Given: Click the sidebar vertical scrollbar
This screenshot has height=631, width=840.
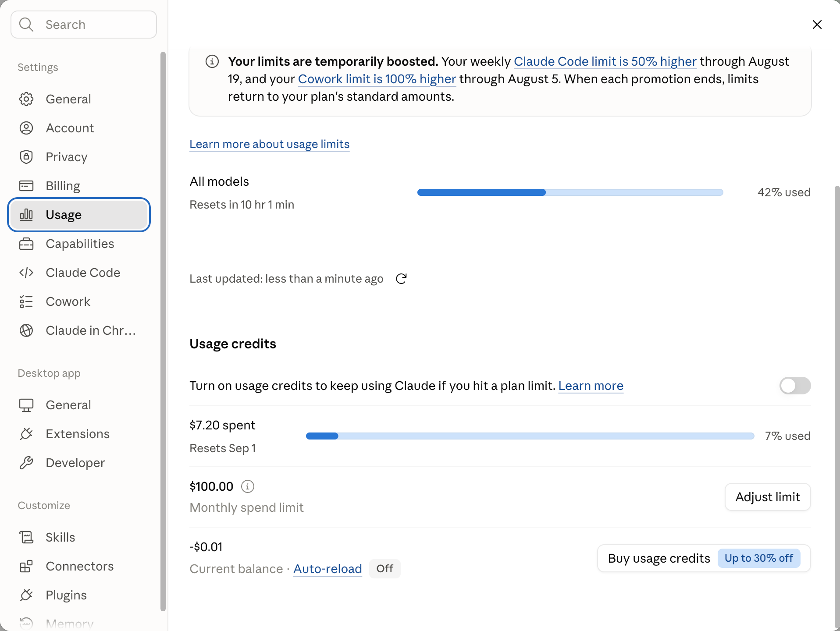Looking at the screenshot, I should (x=163, y=331).
